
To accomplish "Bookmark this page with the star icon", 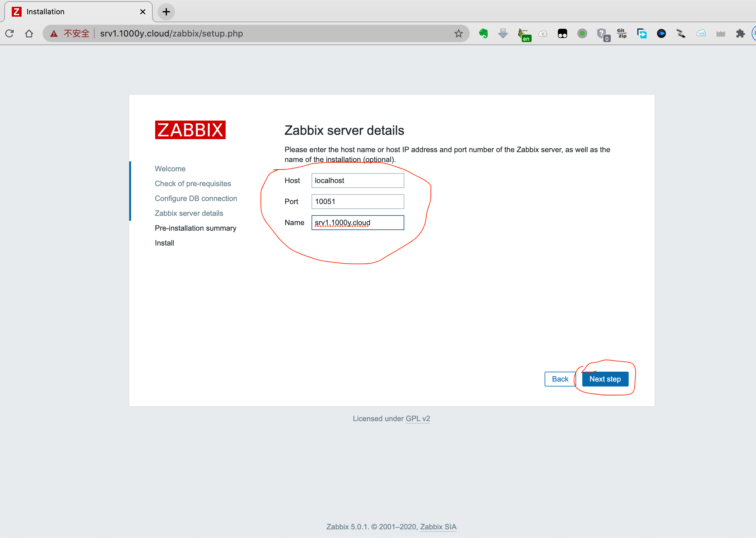I will click(458, 33).
